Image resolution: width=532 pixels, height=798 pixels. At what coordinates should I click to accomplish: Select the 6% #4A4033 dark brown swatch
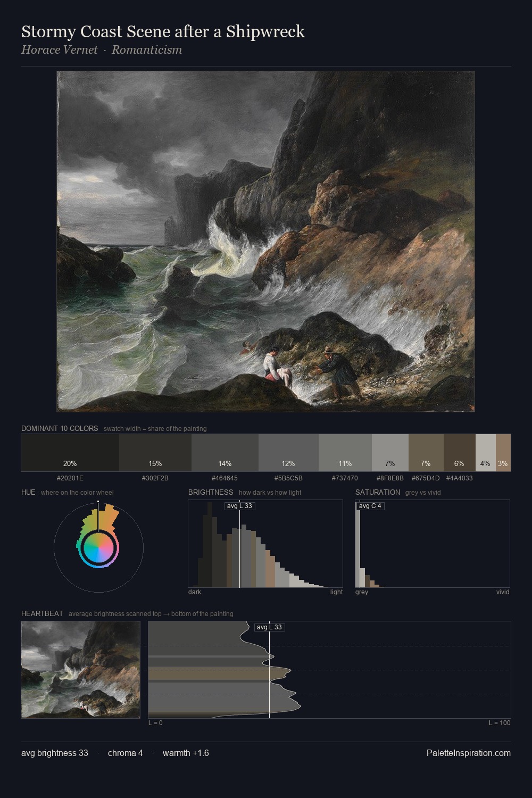coord(460,453)
